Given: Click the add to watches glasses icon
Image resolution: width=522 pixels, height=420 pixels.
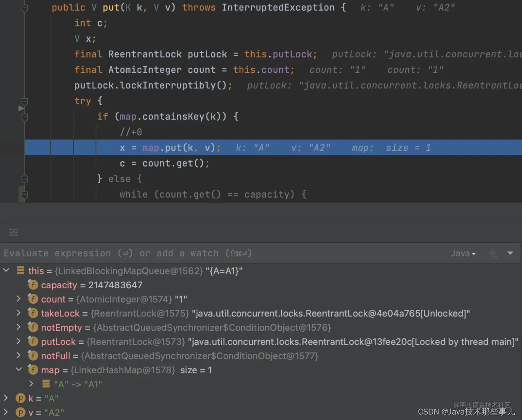Looking at the screenshot, I should (493, 253).
